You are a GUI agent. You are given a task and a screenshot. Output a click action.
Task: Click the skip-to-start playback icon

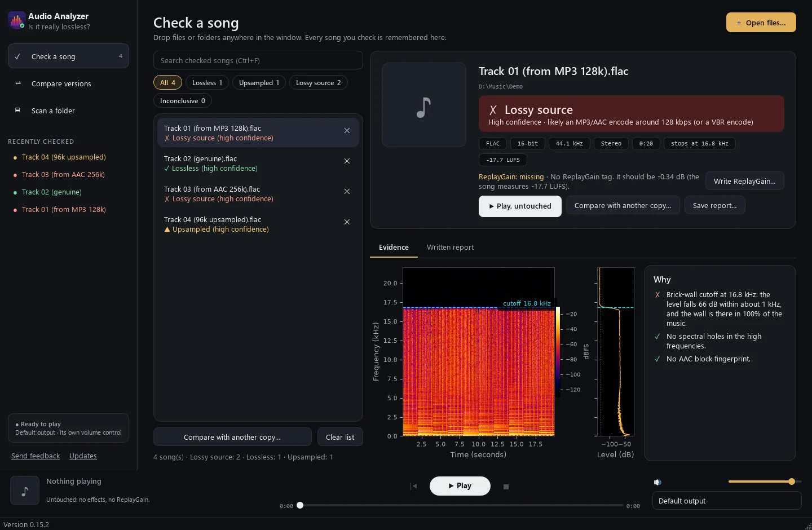(x=414, y=486)
